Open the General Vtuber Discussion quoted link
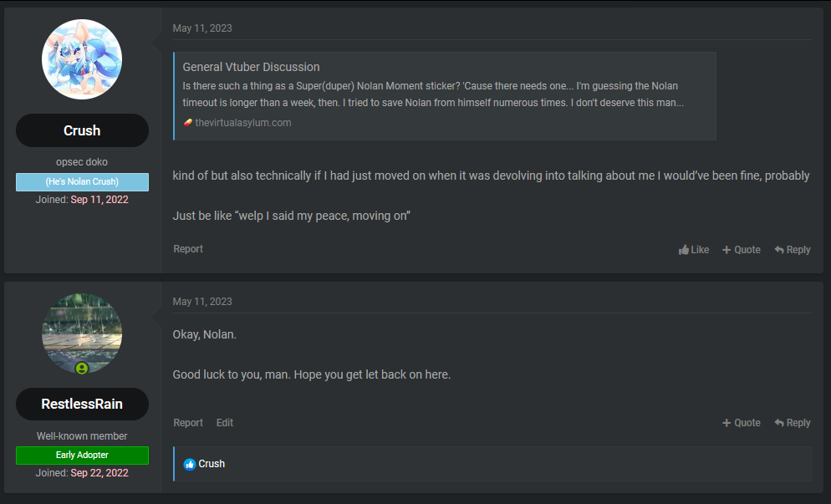The height and width of the screenshot is (504, 831). coord(251,68)
